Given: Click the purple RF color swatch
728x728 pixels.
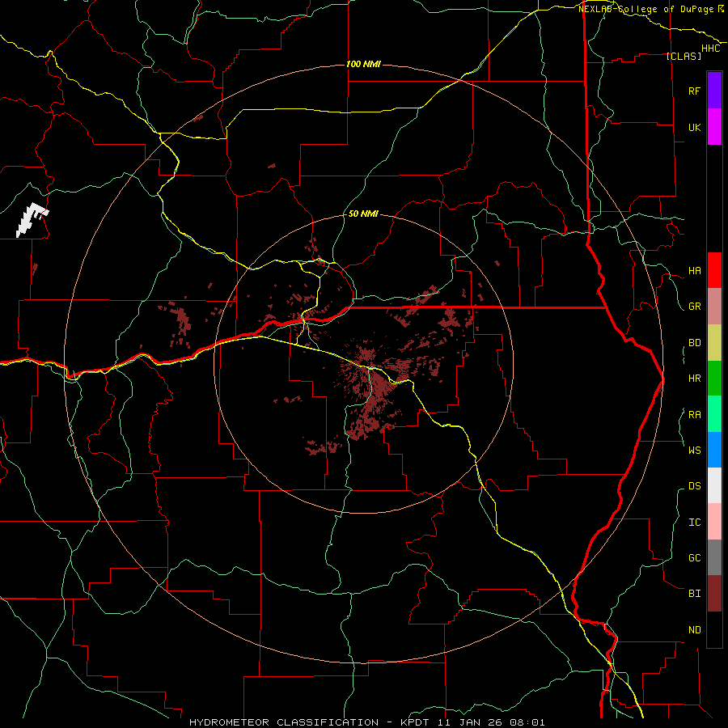Looking at the screenshot, I should point(714,91).
